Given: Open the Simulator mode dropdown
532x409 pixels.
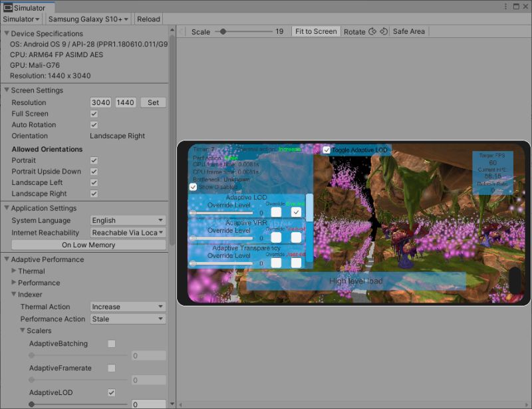Looking at the screenshot, I should (x=22, y=19).
